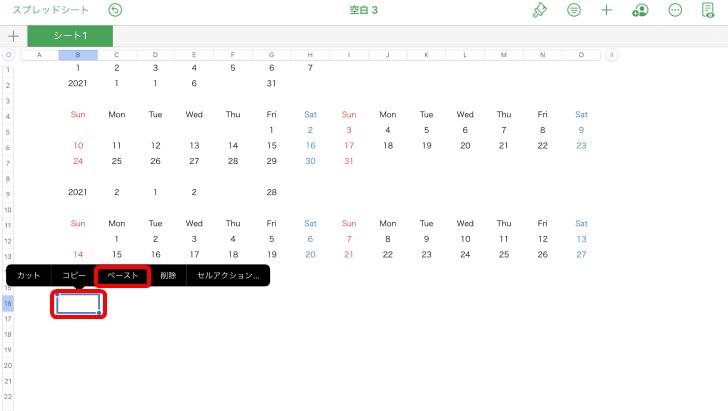Tap the table handle at top-left corner
Screen dimensions: 728x411
click(x=8, y=55)
